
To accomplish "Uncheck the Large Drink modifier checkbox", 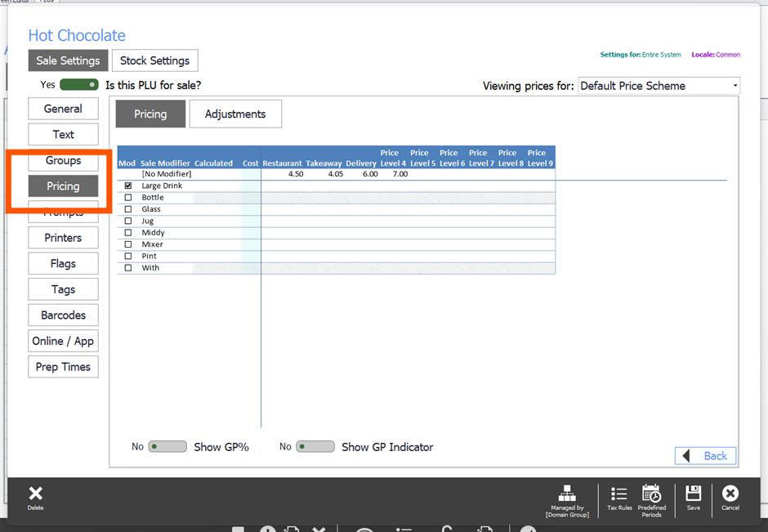I will tap(128, 186).
